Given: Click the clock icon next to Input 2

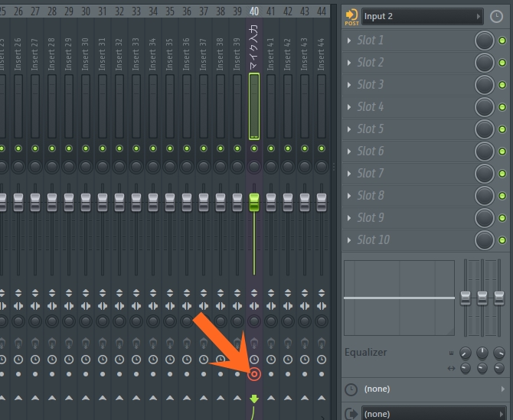Looking at the screenshot, I should tap(497, 16).
